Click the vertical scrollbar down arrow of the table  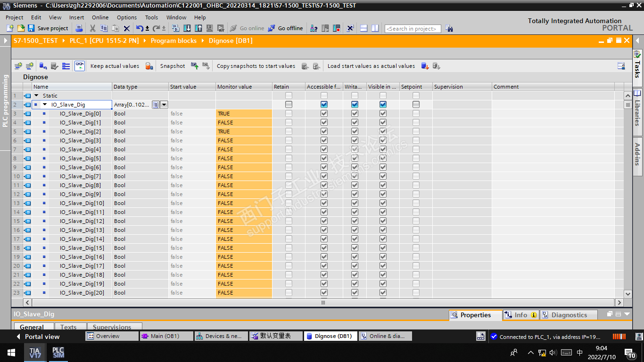pyautogui.click(x=627, y=294)
